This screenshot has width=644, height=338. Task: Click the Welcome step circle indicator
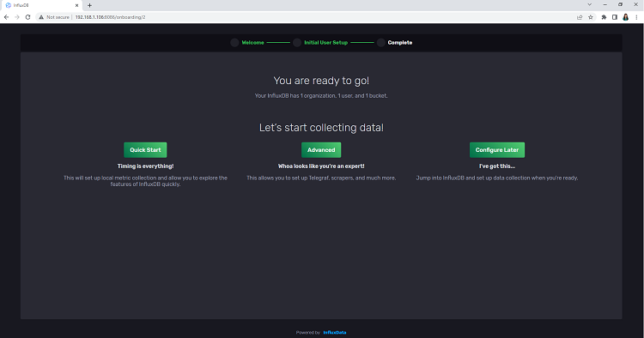[x=234, y=43]
